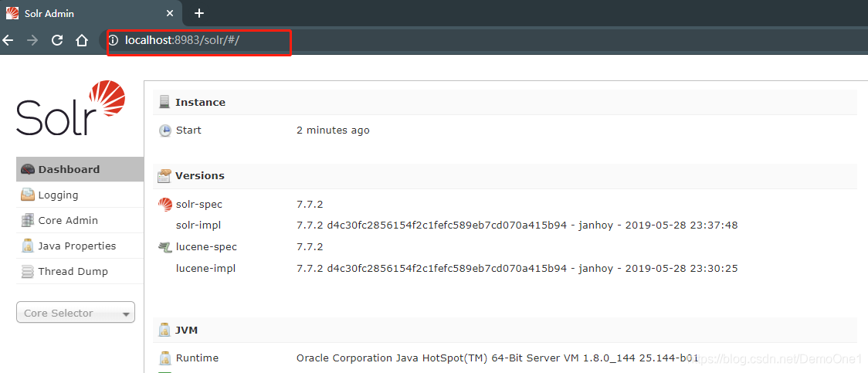Image resolution: width=868 pixels, height=373 pixels.
Task: View Java Properties page
Action: [76, 246]
